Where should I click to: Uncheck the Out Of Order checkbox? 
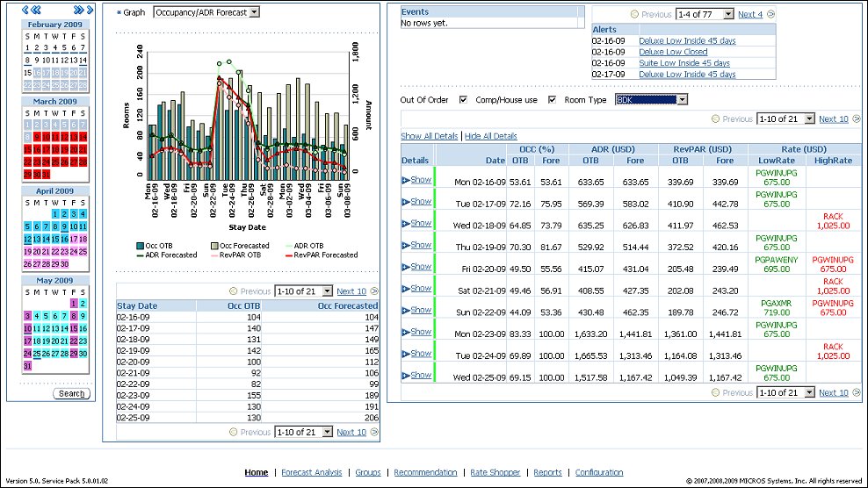[x=463, y=100]
